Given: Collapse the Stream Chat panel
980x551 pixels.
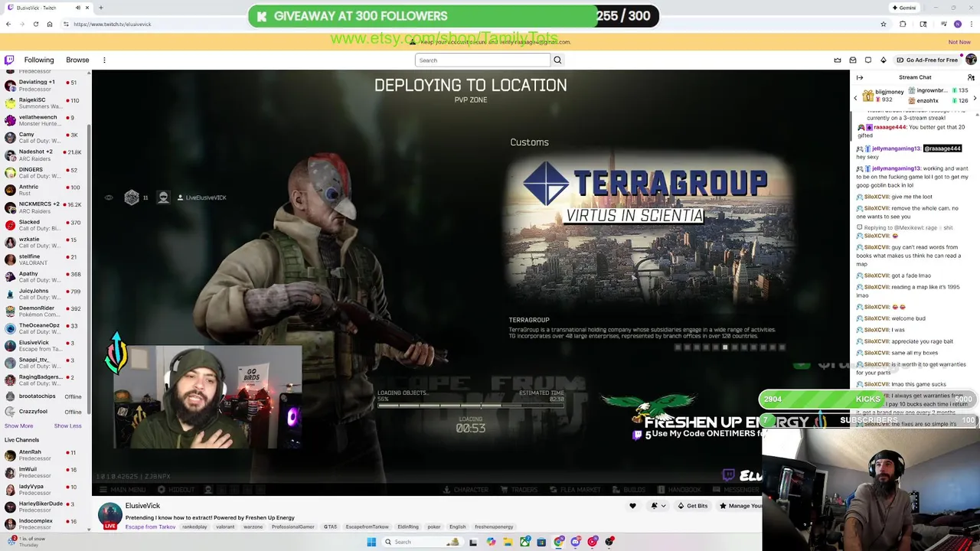Looking at the screenshot, I should point(860,77).
